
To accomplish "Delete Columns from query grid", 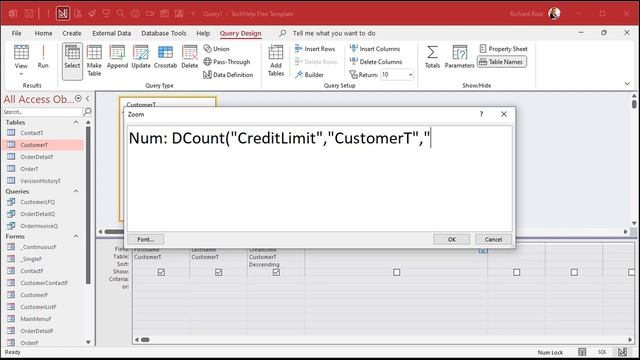I will pos(376,62).
